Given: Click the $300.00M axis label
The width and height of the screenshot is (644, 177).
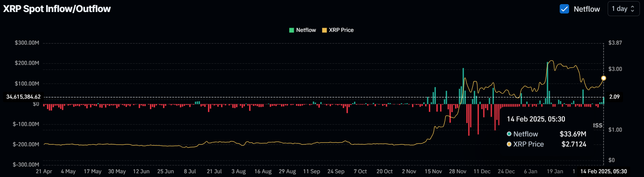Looking at the screenshot, I should click(x=27, y=43).
